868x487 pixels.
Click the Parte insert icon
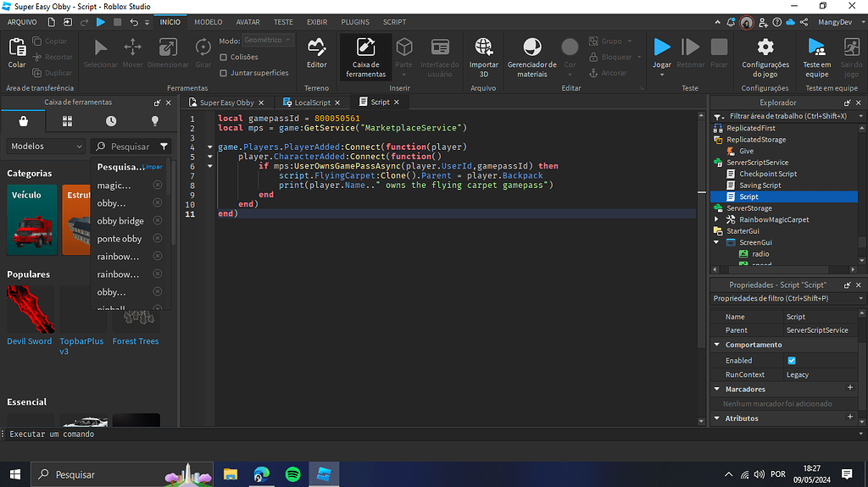404,47
